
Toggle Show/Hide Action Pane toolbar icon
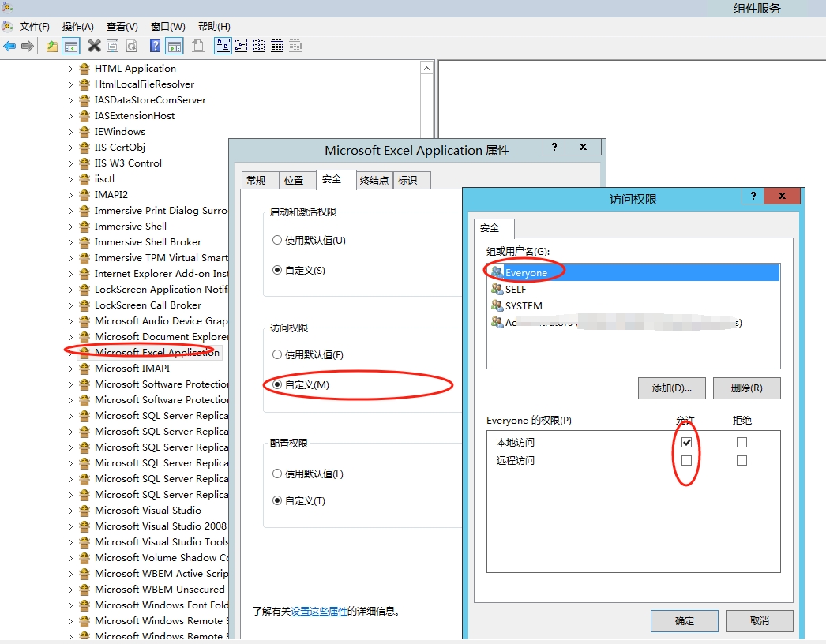(x=175, y=47)
